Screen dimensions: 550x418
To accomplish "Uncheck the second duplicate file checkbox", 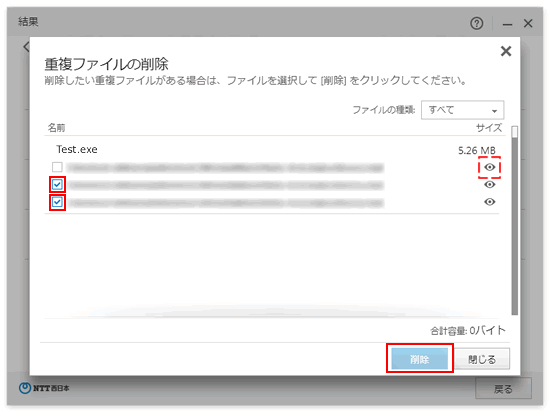I will tap(57, 184).
